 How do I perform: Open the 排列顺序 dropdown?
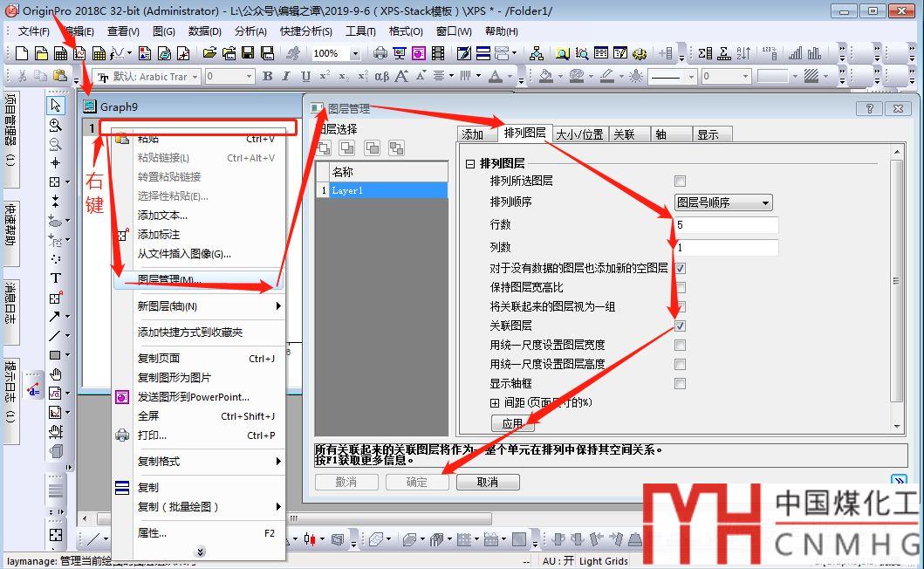[723, 202]
